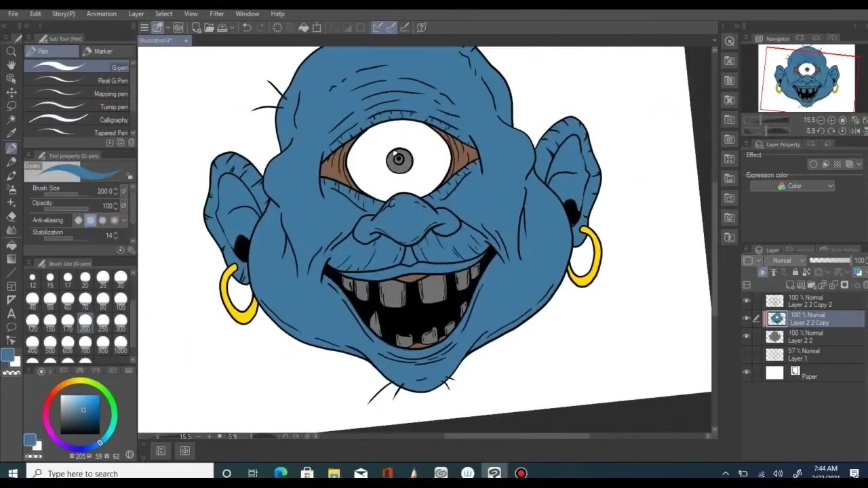Select the Pen tool in toolbar

point(12,148)
